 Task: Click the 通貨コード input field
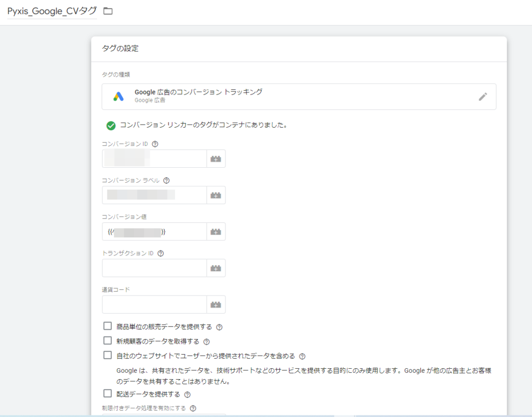coord(154,304)
